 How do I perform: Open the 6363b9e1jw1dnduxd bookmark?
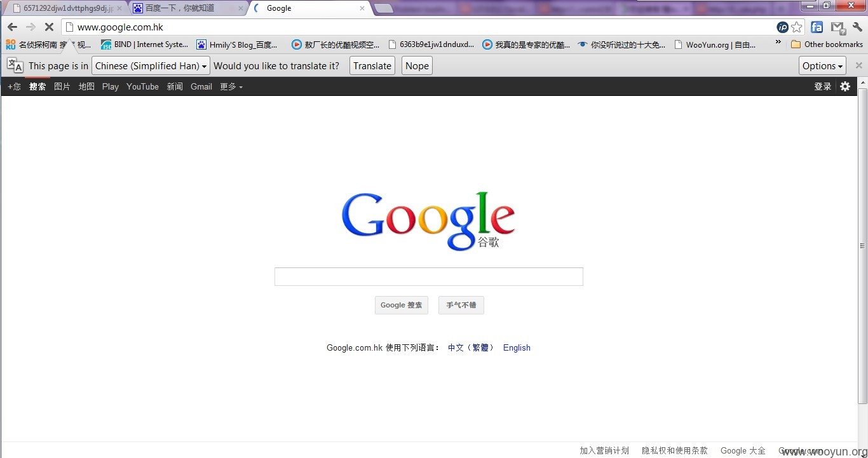(x=431, y=44)
